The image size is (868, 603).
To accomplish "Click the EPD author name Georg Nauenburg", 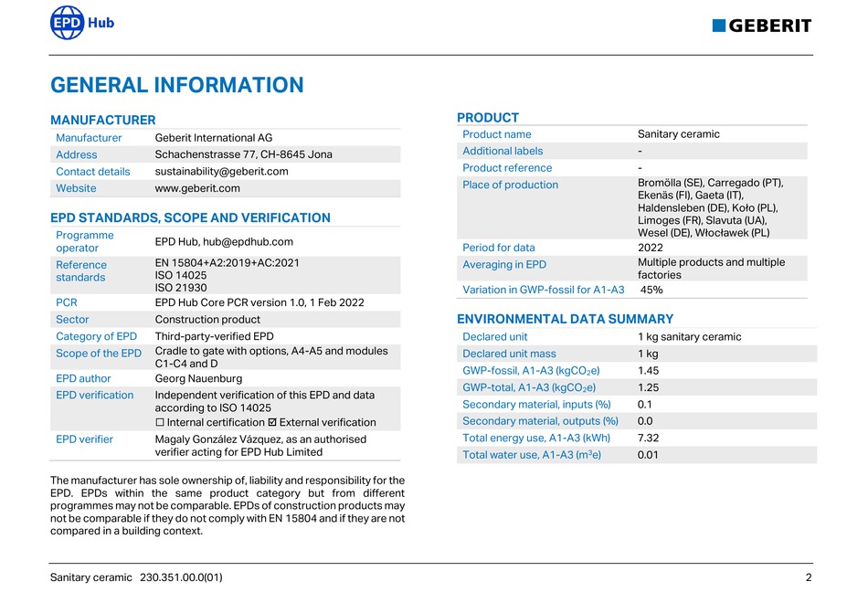I will point(199,379).
